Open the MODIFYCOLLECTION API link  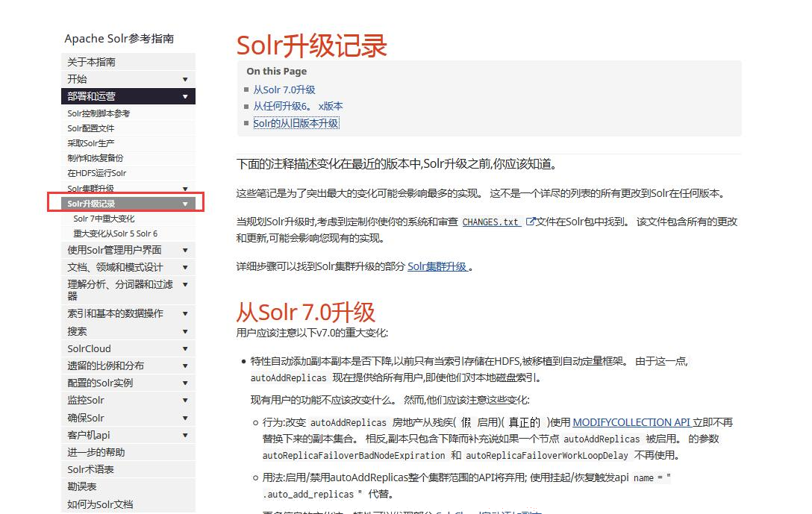[632, 422]
